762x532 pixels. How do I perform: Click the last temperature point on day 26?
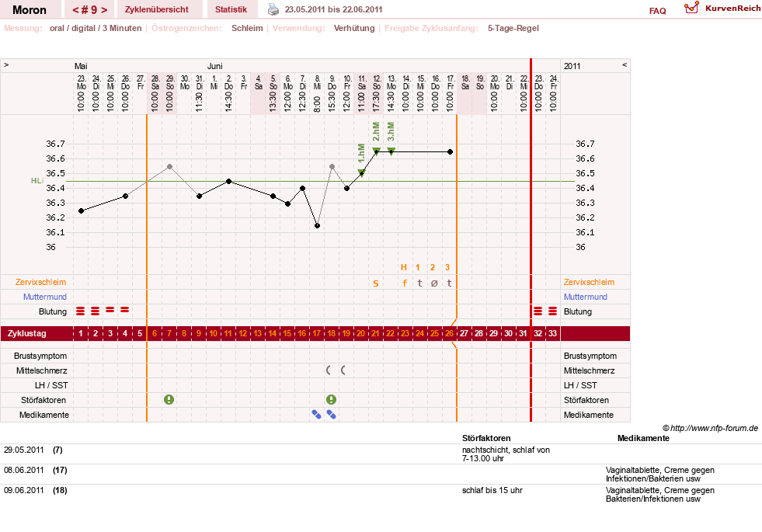pos(450,152)
